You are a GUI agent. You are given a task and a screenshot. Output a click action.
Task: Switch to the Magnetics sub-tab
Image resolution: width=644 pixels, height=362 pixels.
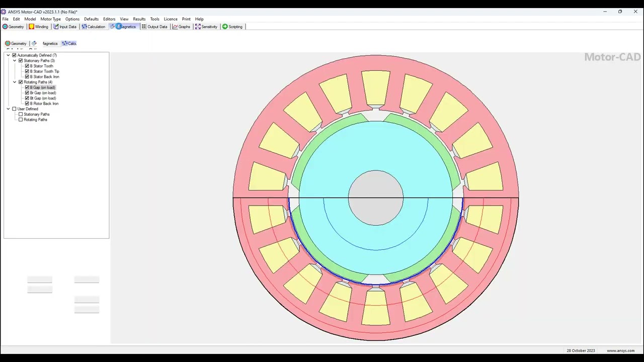(45, 43)
